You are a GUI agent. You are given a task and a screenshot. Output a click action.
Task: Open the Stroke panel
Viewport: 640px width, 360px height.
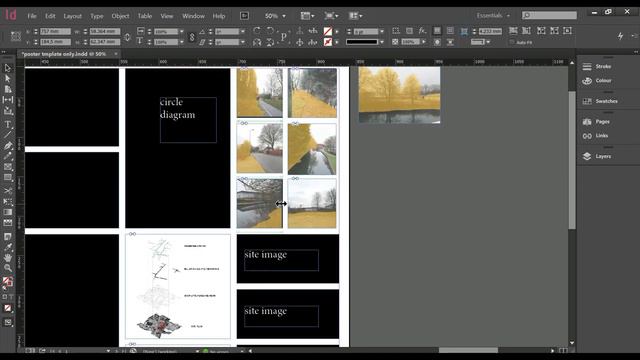point(603,67)
